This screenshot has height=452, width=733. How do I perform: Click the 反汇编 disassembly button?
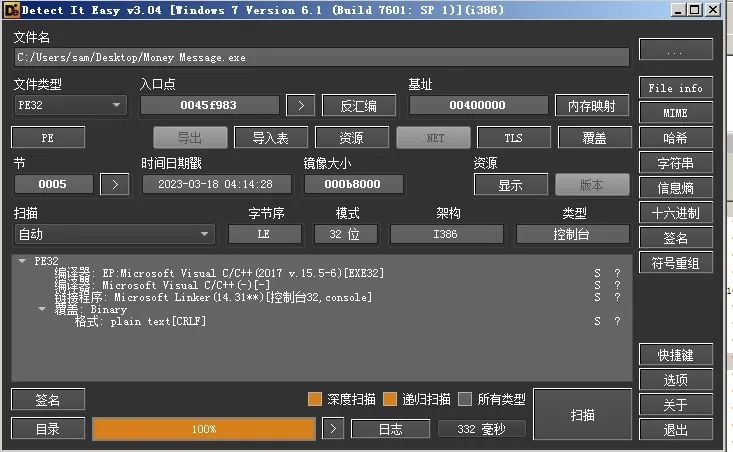[x=358, y=105]
